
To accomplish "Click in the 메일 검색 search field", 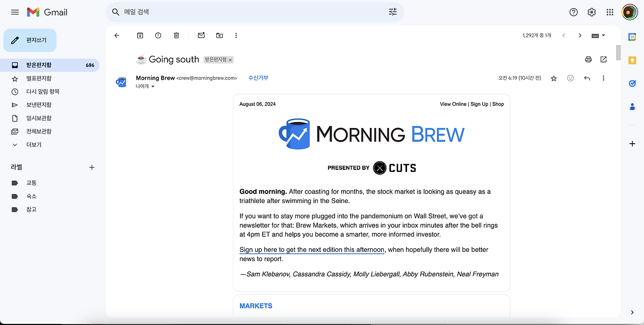I will [254, 12].
